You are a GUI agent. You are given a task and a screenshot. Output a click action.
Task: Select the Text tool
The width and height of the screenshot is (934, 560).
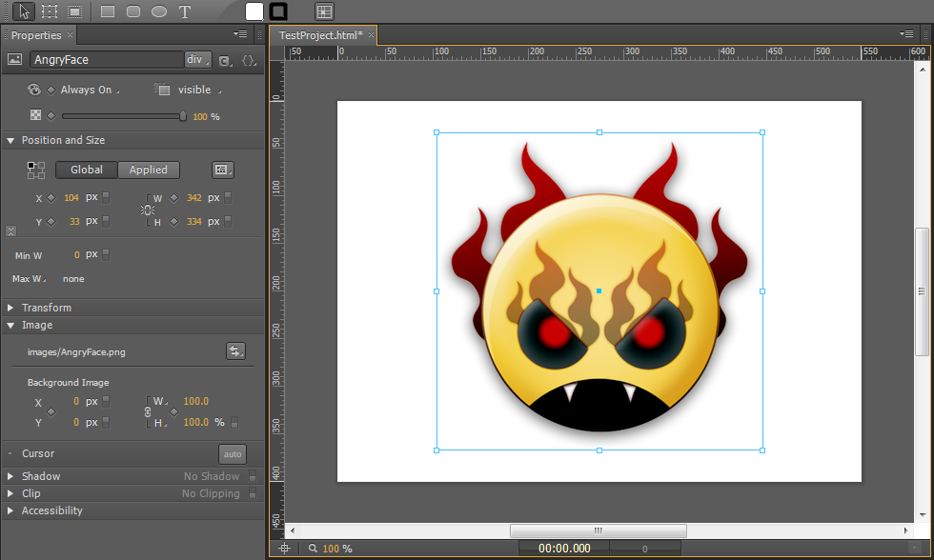pyautogui.click(x=185, y=11)
